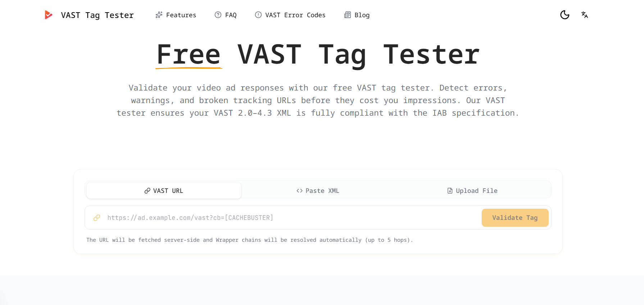Click the VAST Error Codes alert icon
644x305 pixels.
258,15
